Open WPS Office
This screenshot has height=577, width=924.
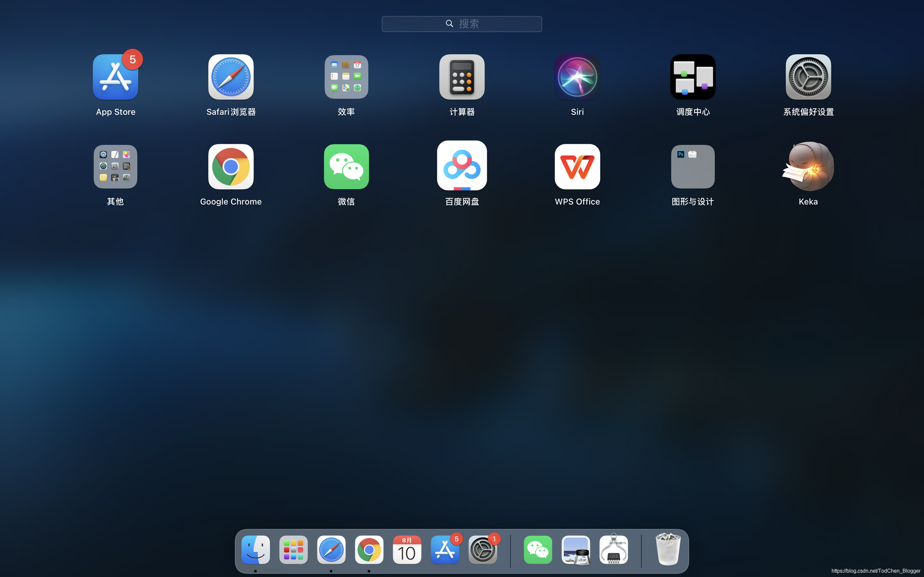coord(577,167)
